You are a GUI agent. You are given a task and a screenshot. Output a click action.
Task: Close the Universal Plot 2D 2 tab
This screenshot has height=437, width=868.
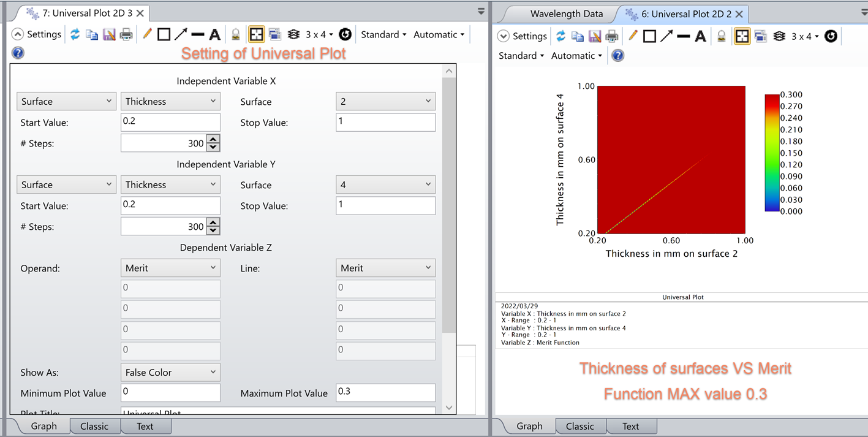click(x=739, y=13)
